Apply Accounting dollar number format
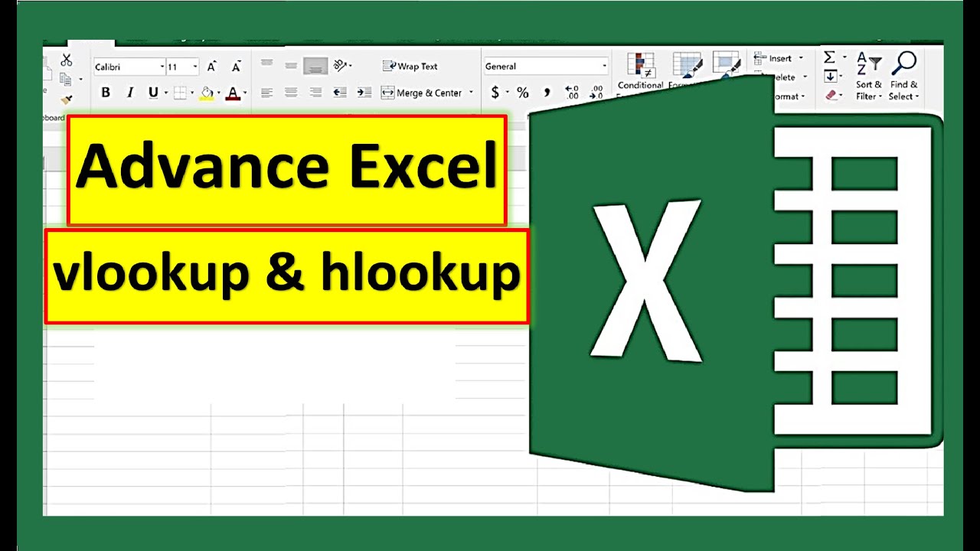Viewport: 980px width, 551px height. click(495, 93)
